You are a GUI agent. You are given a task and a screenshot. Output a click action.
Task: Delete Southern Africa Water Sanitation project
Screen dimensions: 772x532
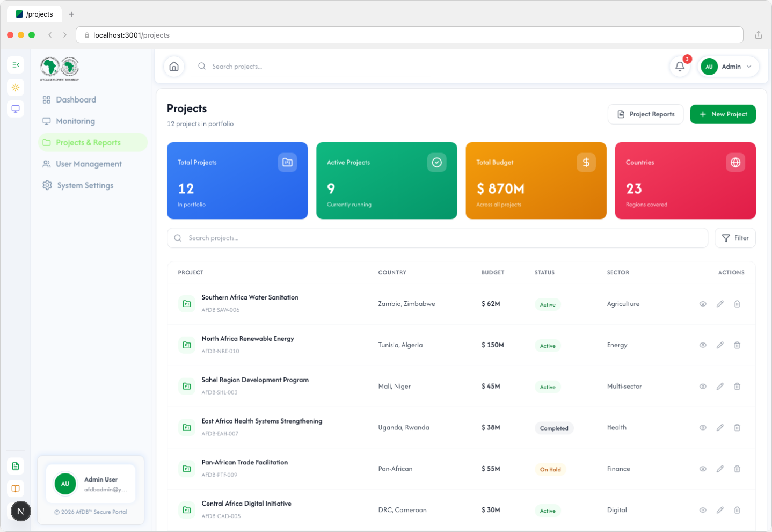click(x=737, y=304)
